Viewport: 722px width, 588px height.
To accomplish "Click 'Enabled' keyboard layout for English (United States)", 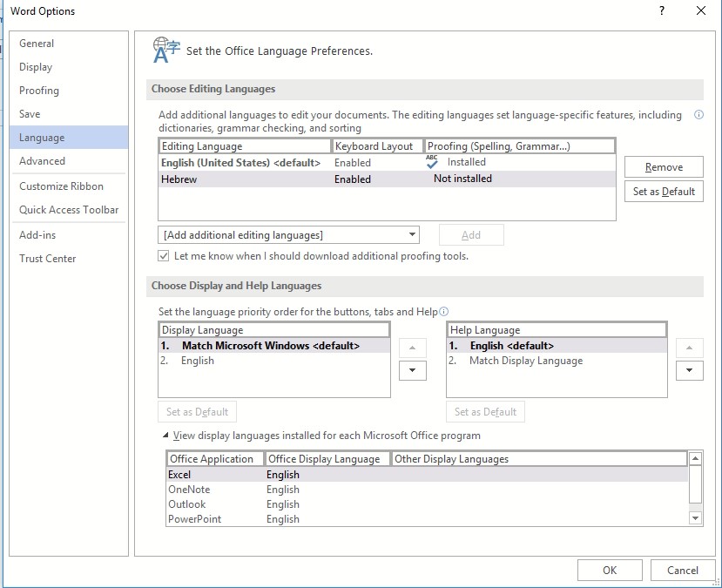I will click(x=352, y=163).
